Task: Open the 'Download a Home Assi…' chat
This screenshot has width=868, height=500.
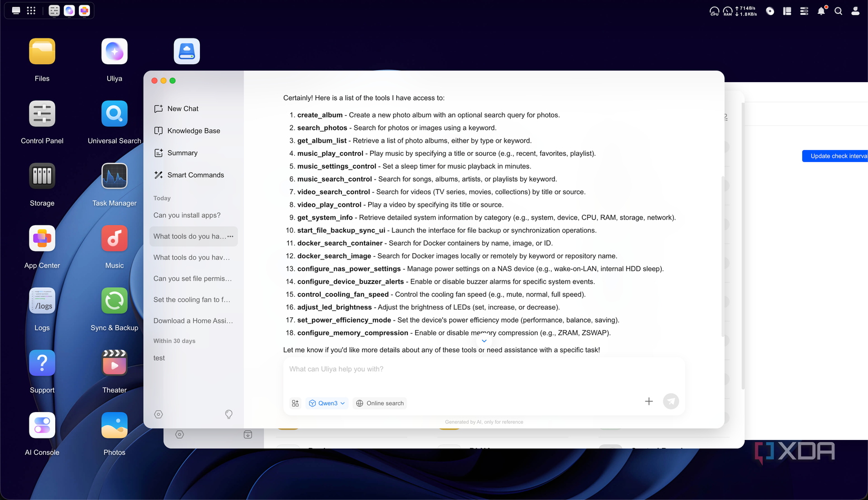Action: tap(193, 321)
